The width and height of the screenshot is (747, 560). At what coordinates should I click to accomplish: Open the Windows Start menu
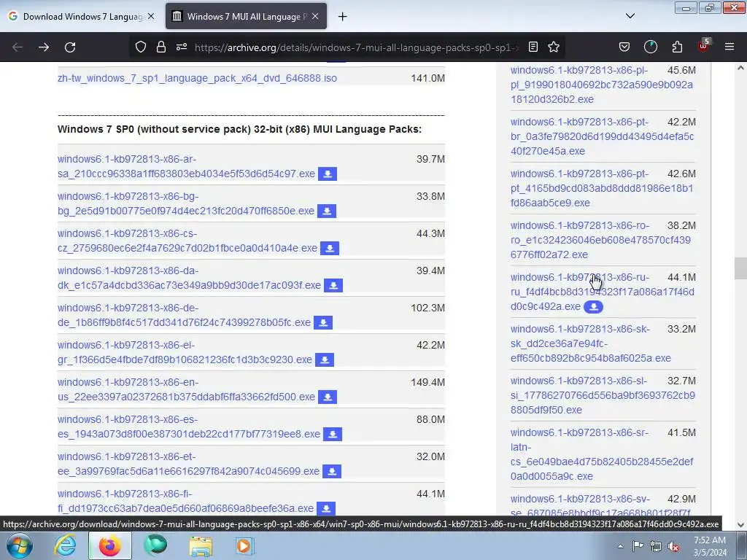click(19, 545)
